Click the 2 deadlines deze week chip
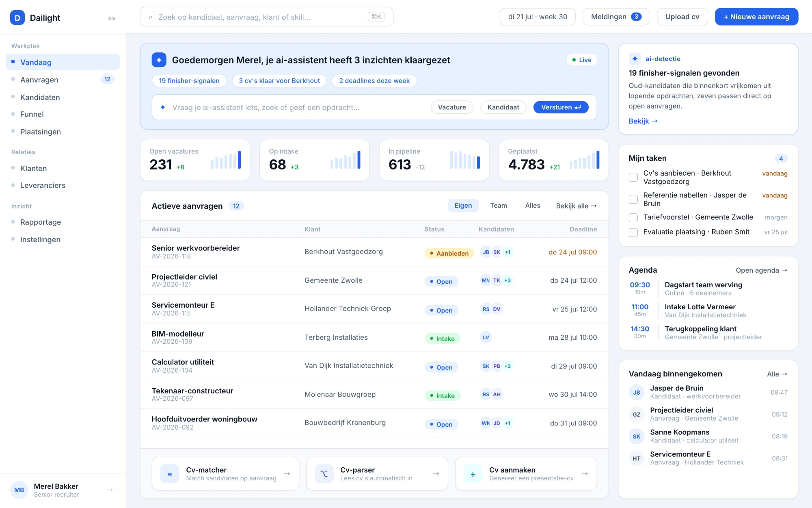The width and height of the screenshot is (812, 508). tap(374, 80)
